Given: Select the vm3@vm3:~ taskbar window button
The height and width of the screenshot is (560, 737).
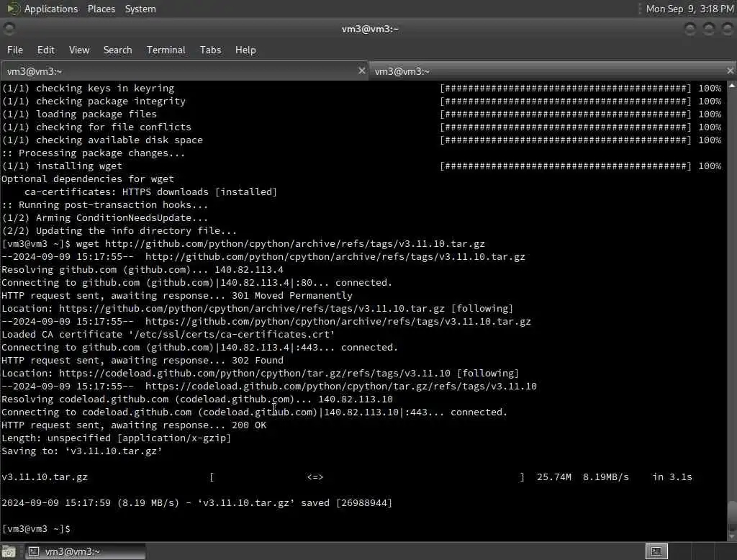Looking at the screenshot, I should [85, 551].
